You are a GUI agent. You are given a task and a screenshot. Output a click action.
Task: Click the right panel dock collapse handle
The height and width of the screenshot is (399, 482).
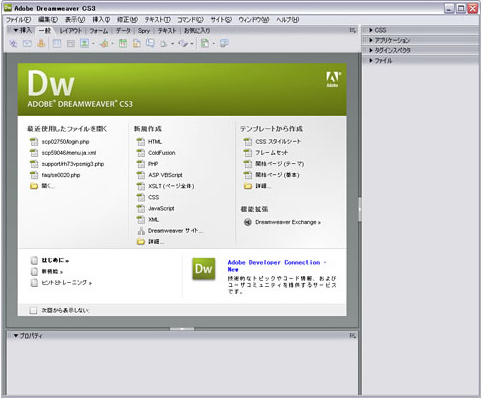click(x=360, y=209)
